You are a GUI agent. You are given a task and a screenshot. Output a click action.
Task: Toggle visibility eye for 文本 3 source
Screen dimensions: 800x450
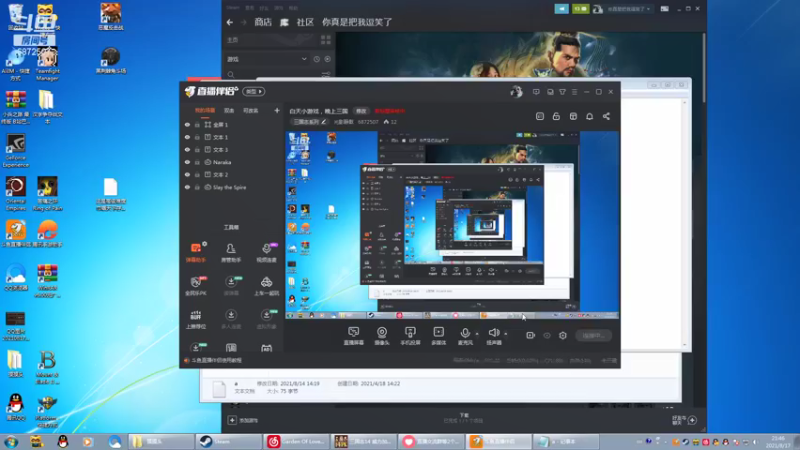click(x=187, y=149)
